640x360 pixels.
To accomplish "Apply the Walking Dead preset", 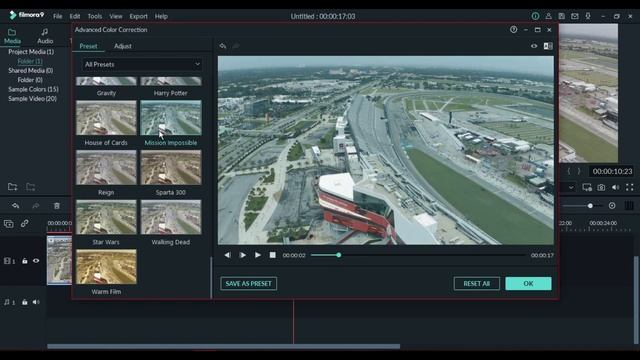I will point(171,217).
